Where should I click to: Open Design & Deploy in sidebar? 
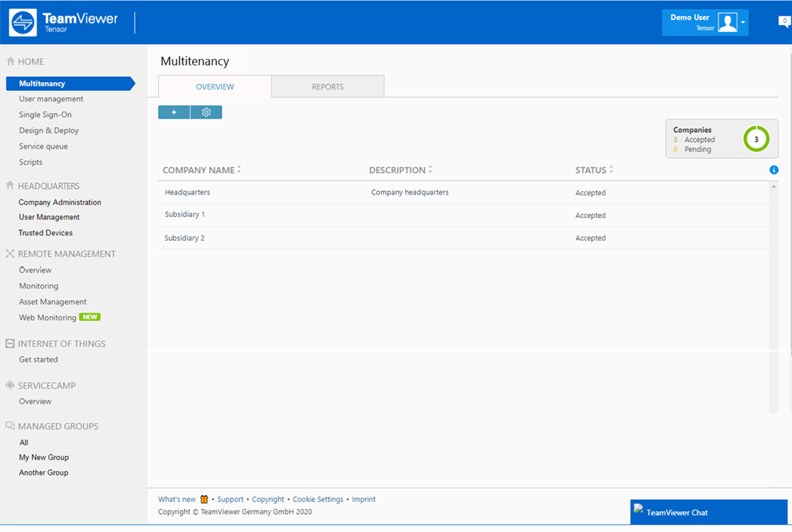coord(49,131)
